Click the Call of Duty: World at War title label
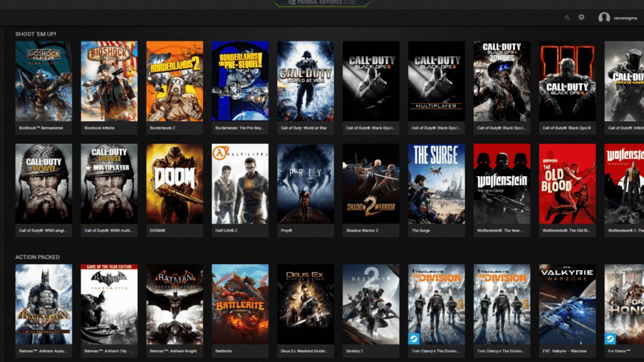This screenshot has height=362, width=644. (304, 128)
